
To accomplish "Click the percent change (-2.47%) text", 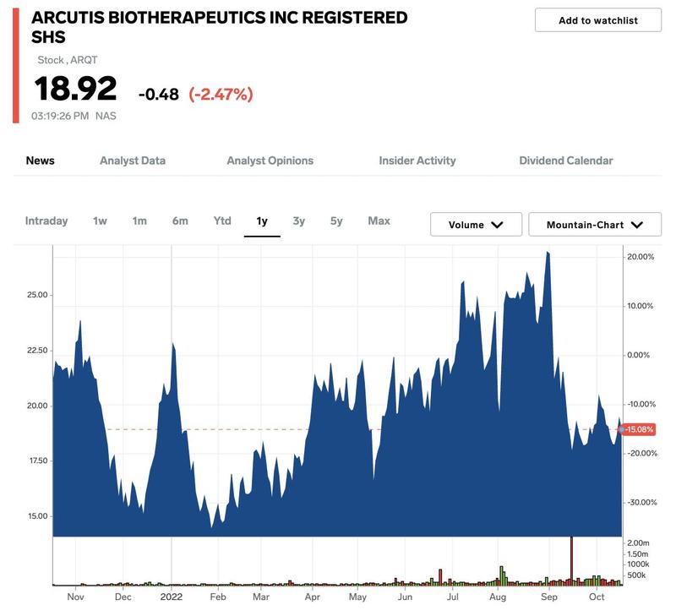I will pos(221,94).
